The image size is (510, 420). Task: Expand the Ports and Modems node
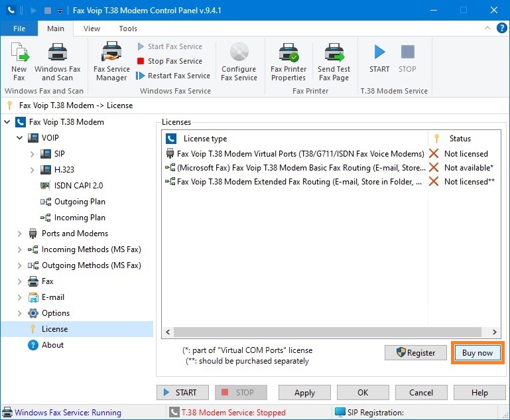tap(19, 234)
